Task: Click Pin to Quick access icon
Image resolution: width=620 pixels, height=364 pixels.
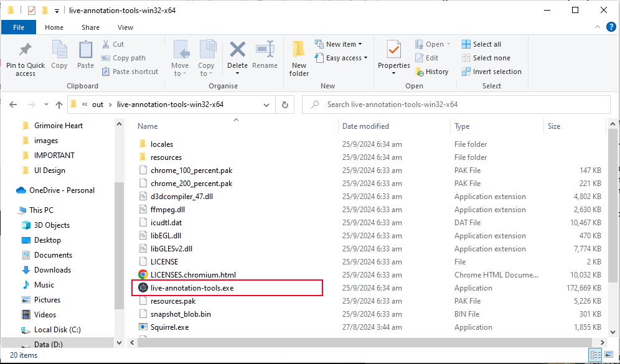Action: click(x=26, y=50)
